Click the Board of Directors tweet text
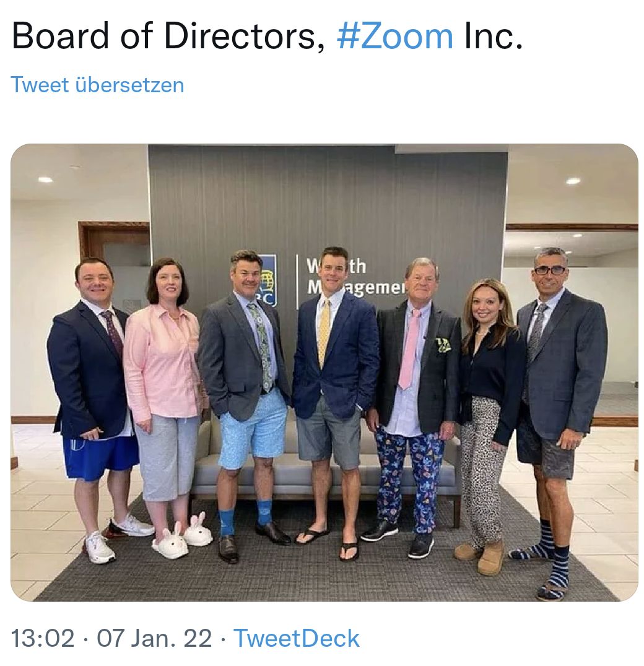 [167, 36]
